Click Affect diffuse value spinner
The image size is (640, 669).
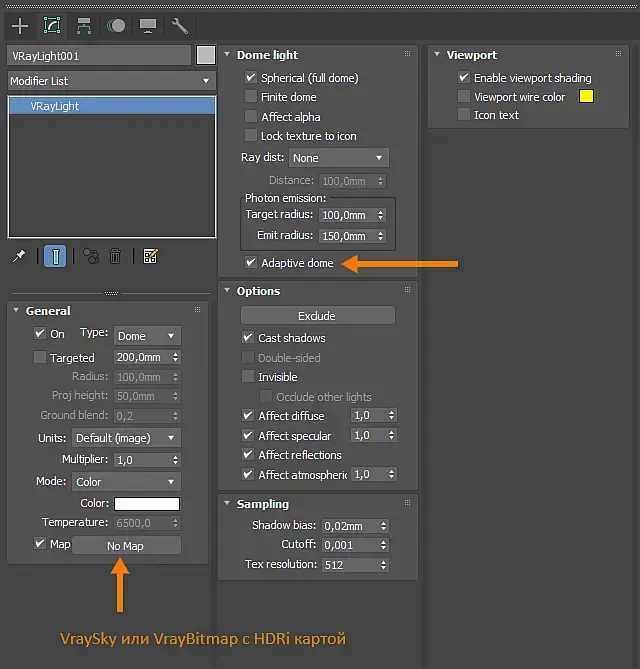click(392, 415)
